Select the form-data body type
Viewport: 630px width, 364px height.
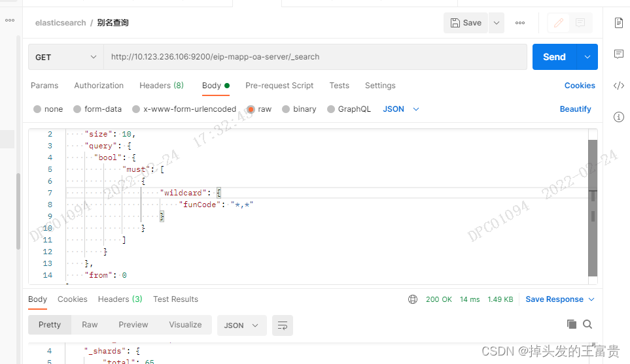point(97,109)
